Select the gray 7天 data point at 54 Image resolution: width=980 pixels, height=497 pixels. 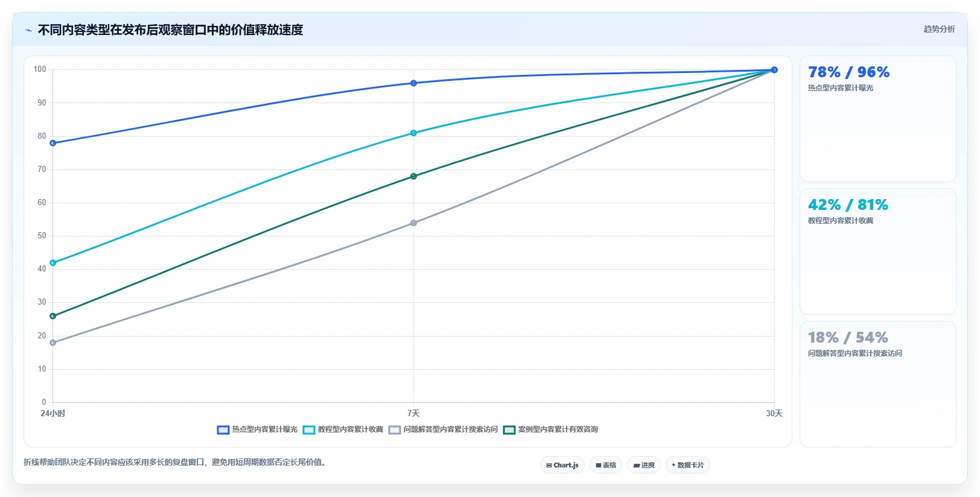click(413, 223)
